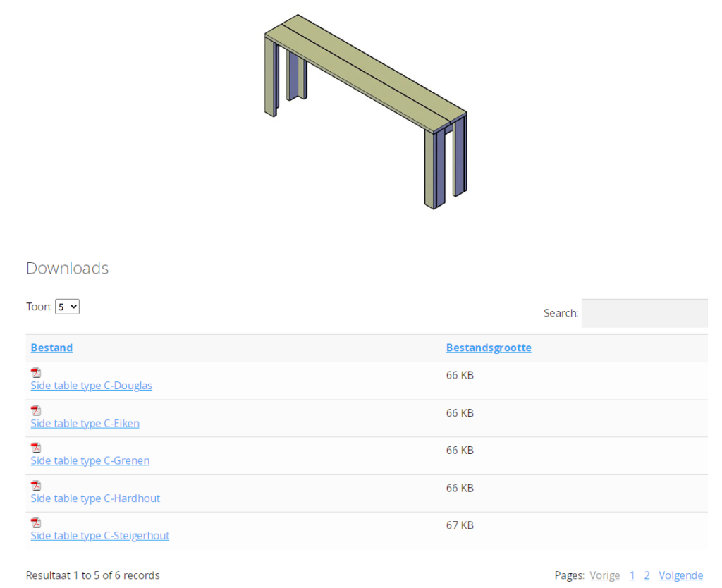Download Side table type C-Steigerhout
722x588 pixels.
(99, 536)
